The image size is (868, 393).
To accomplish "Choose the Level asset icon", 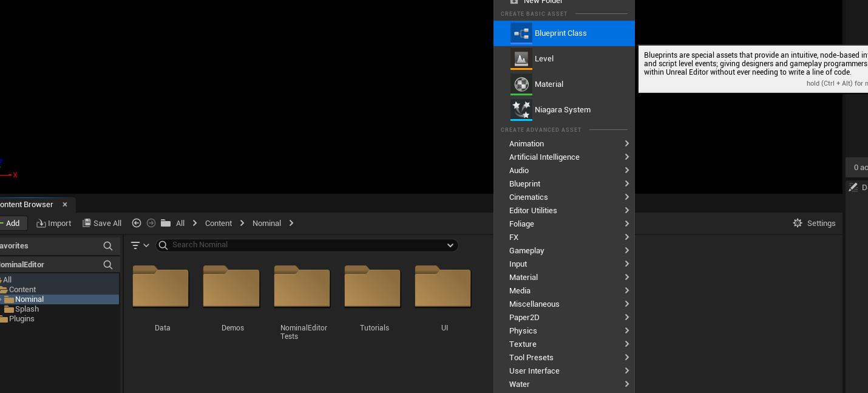I will [521, 59].
